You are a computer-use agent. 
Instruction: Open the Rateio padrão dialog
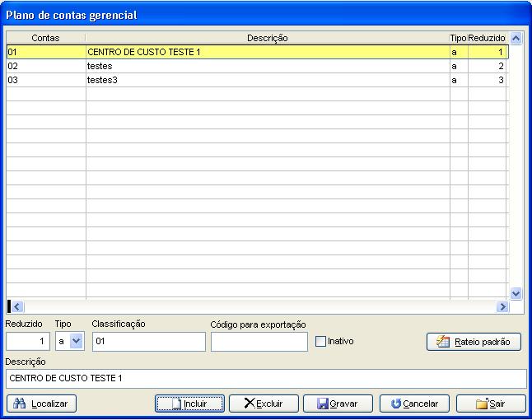(474, 342)
